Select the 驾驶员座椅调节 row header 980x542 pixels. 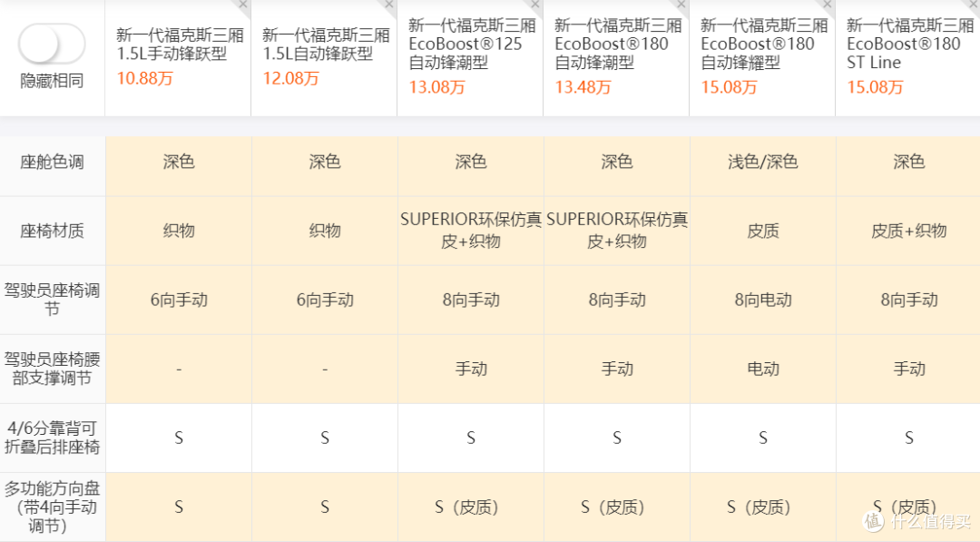tap(52, 301)
